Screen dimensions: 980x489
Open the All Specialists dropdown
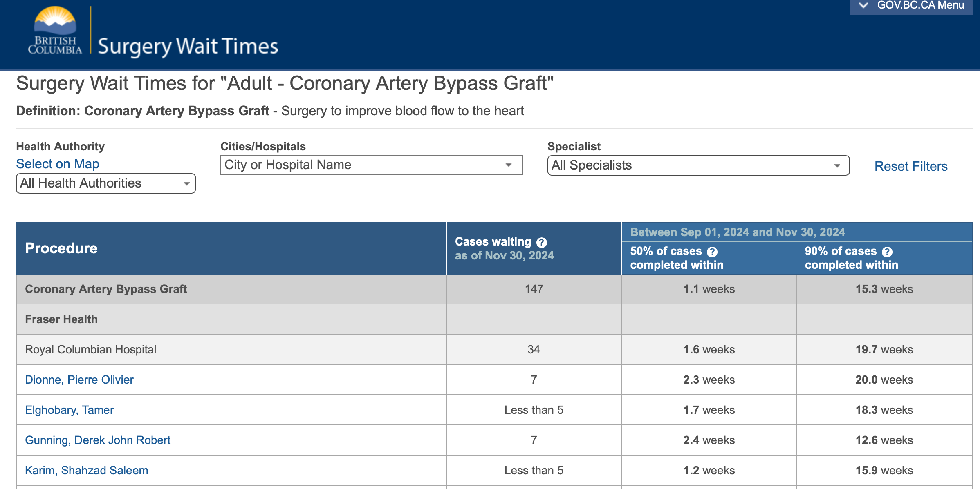coord(837,165)
